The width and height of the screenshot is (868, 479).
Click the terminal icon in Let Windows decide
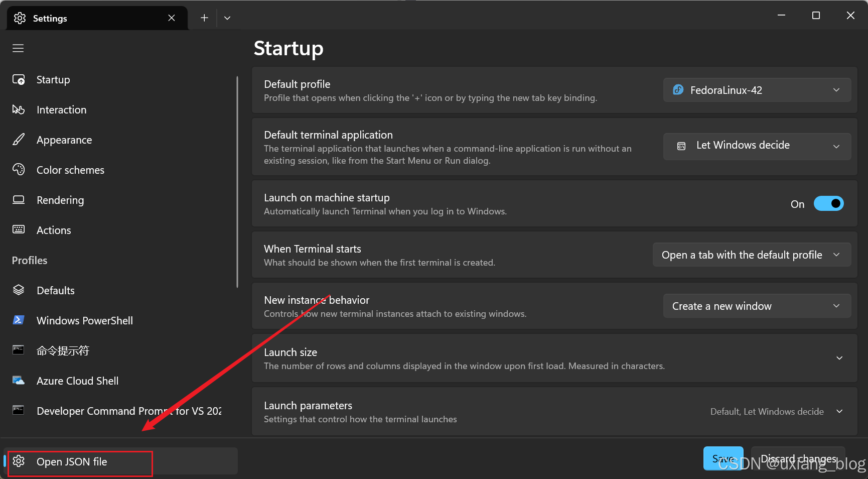(x=681, y=146)
